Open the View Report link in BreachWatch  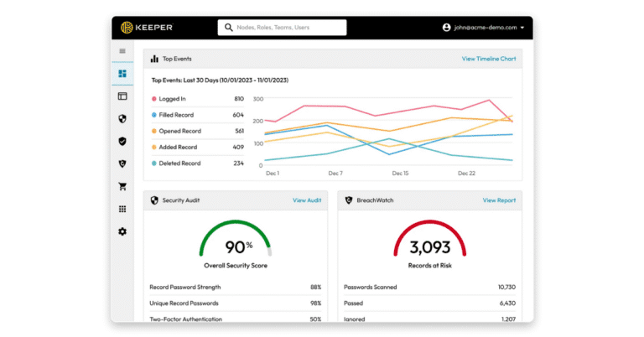tap(499, 200)
